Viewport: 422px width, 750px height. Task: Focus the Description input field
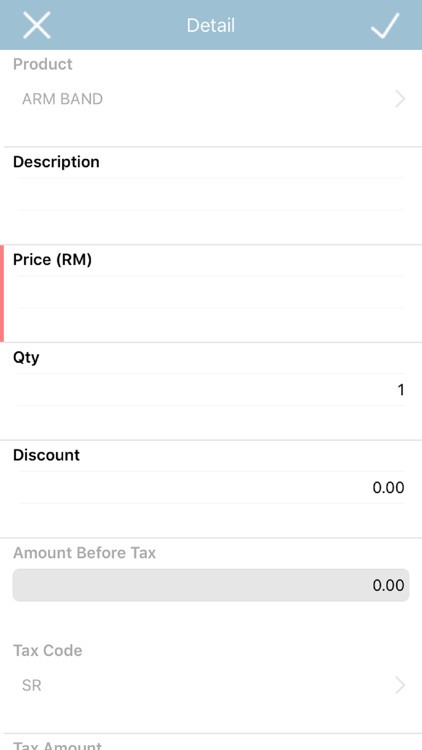[x=211, y=194]
